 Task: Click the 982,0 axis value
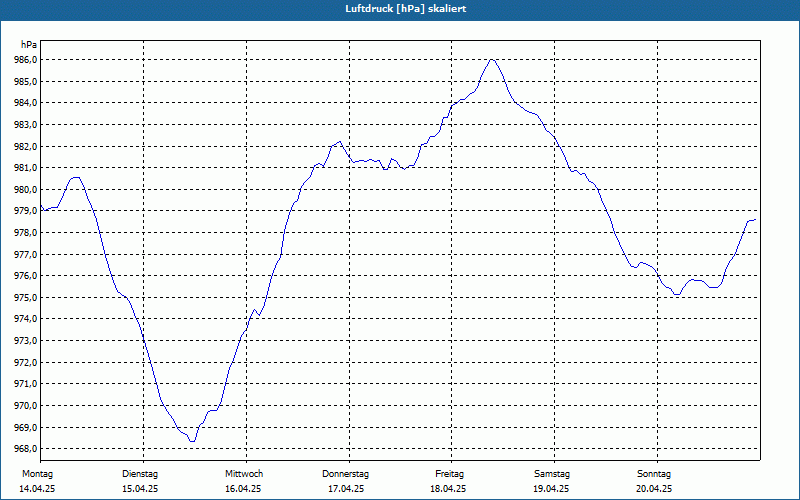click(x=25, y=146)
